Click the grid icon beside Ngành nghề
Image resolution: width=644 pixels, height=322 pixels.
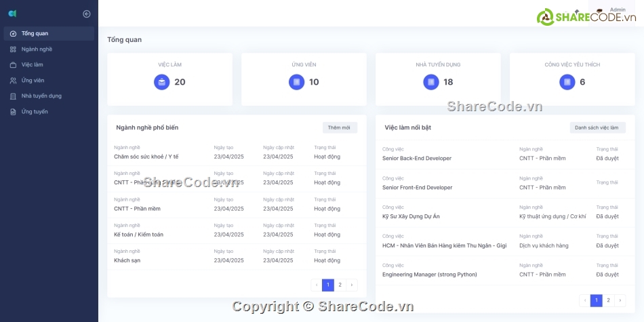pos(13,49)
